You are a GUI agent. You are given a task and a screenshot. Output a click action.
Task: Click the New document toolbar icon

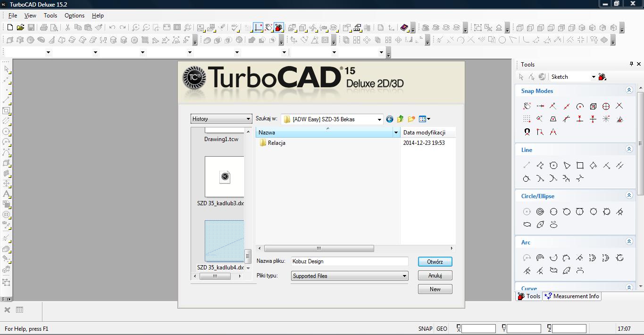(x=10, y=28)
